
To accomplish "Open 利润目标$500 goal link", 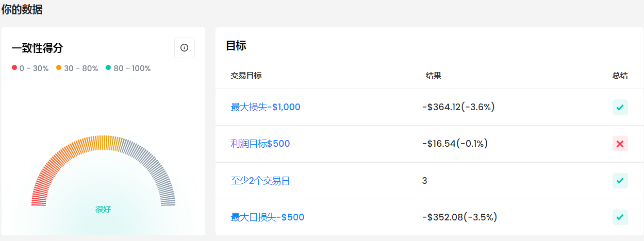I will point(260,144).
